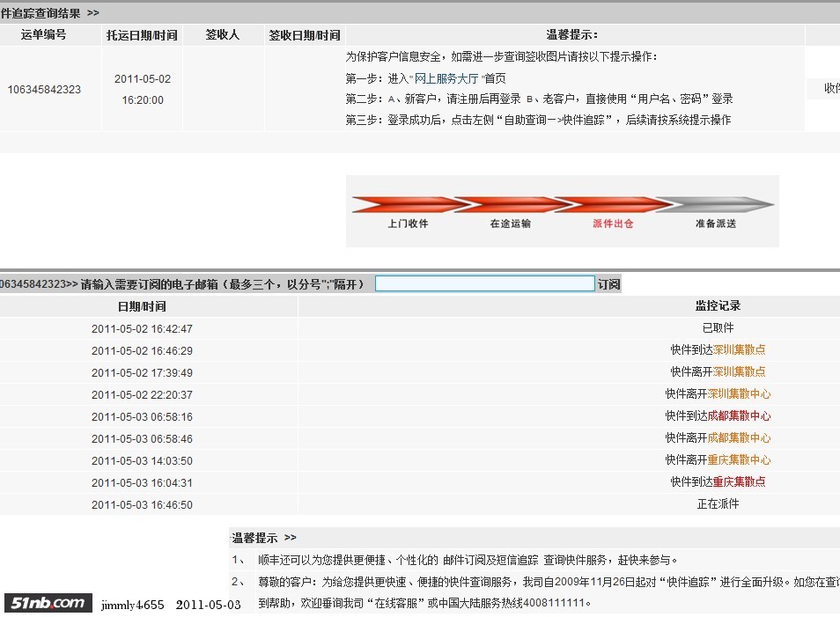Open the 重庆集散点 link
Viewport: 840px width, 617px height.
(739, 481)
